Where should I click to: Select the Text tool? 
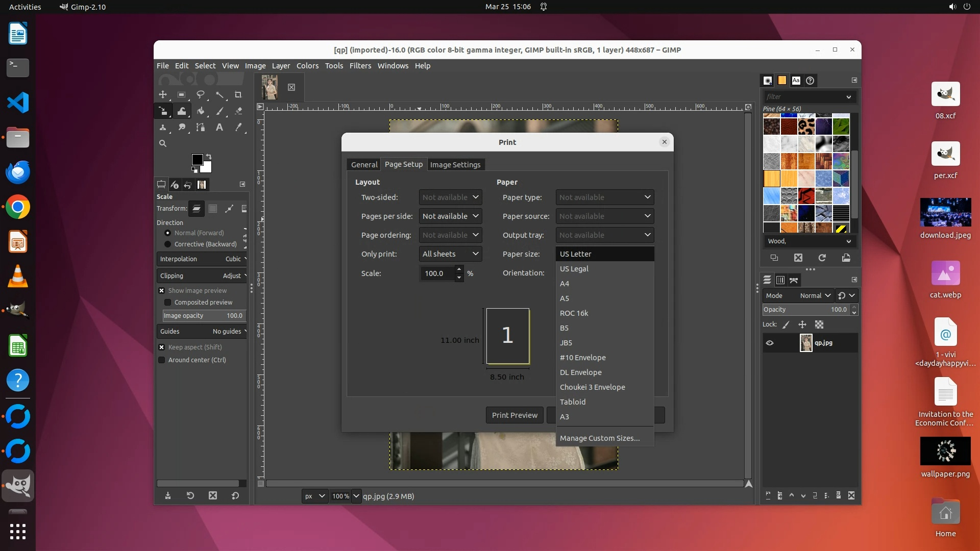[x=219, y=128]
